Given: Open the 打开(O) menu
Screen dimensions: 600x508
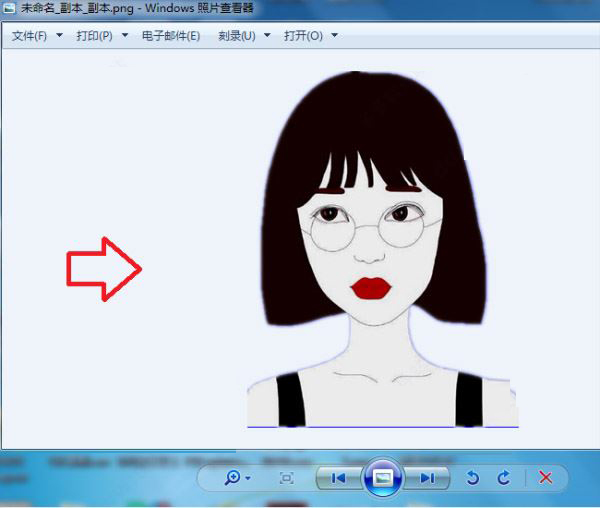Looking at the screenshot, I should point(303,36).
